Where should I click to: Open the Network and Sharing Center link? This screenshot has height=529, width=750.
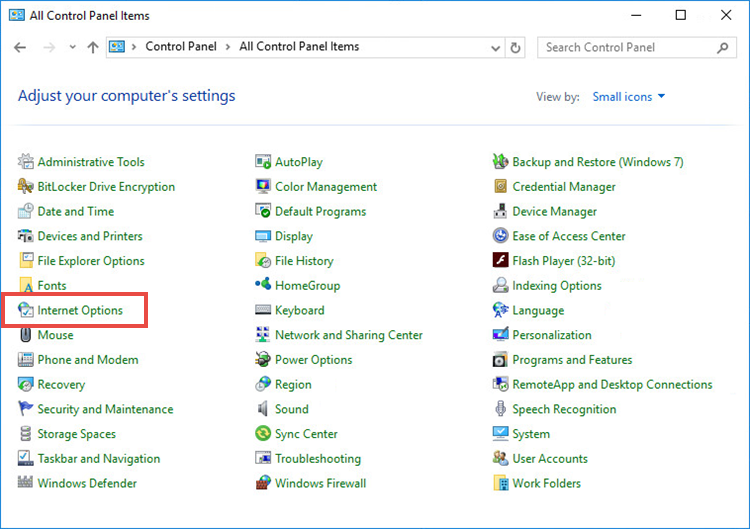(x=349, y=335)
